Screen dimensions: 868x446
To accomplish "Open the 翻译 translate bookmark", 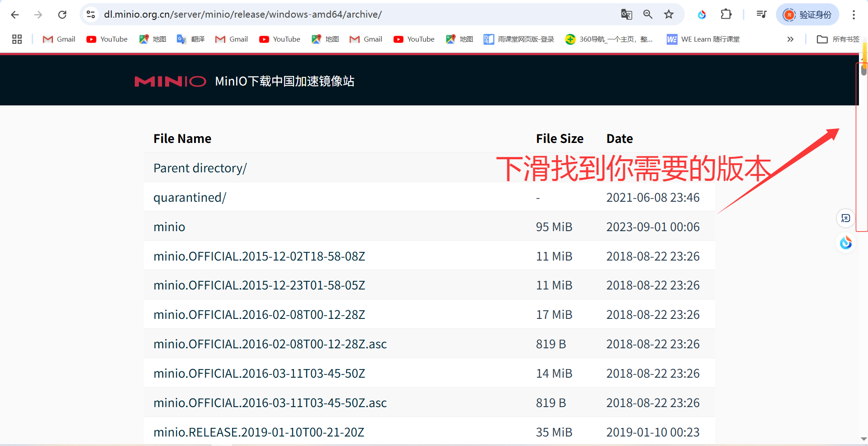I will click(x=191, y=39).
